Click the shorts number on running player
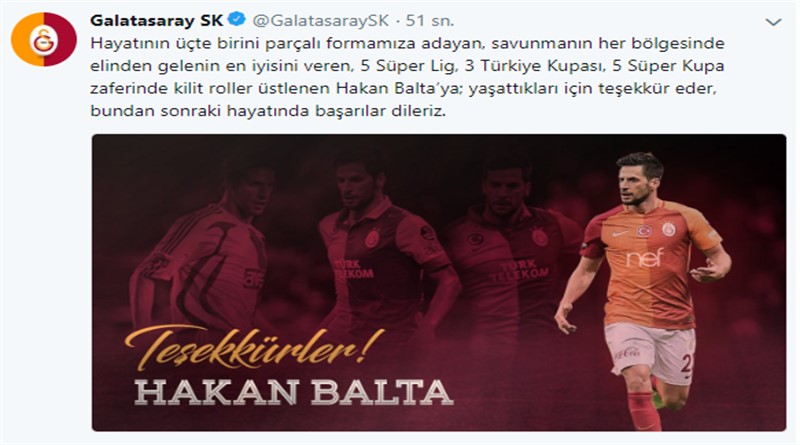800x445 pixels. [687, 363]
